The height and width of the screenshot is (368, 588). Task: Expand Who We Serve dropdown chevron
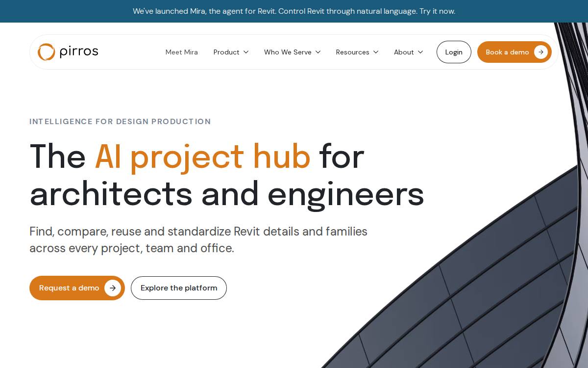click(318, 52)
